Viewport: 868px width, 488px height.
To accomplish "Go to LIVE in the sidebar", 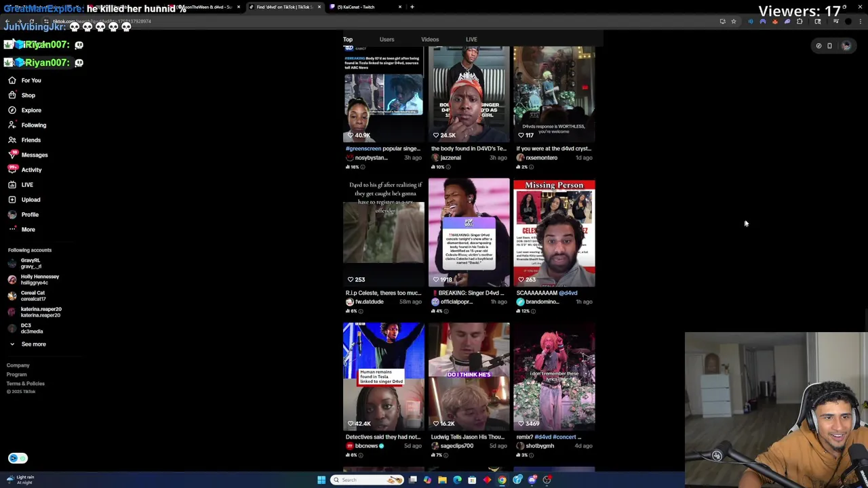I will (21, 184).
